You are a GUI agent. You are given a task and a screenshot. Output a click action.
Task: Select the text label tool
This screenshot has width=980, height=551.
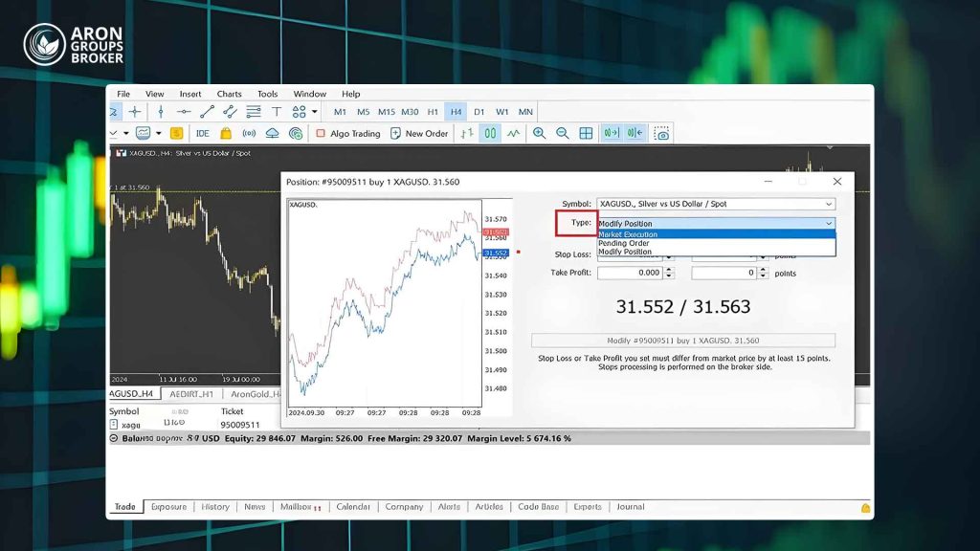pos(277,112)
